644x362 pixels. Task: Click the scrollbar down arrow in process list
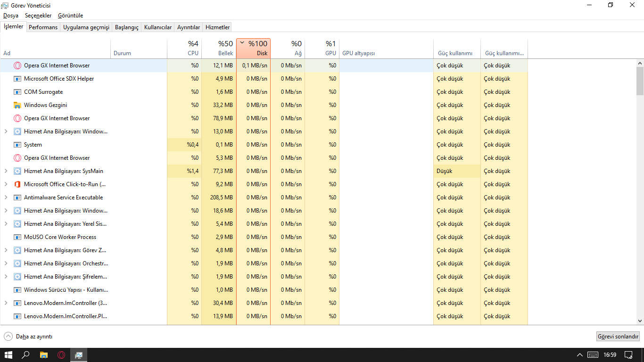coord(640,321)
